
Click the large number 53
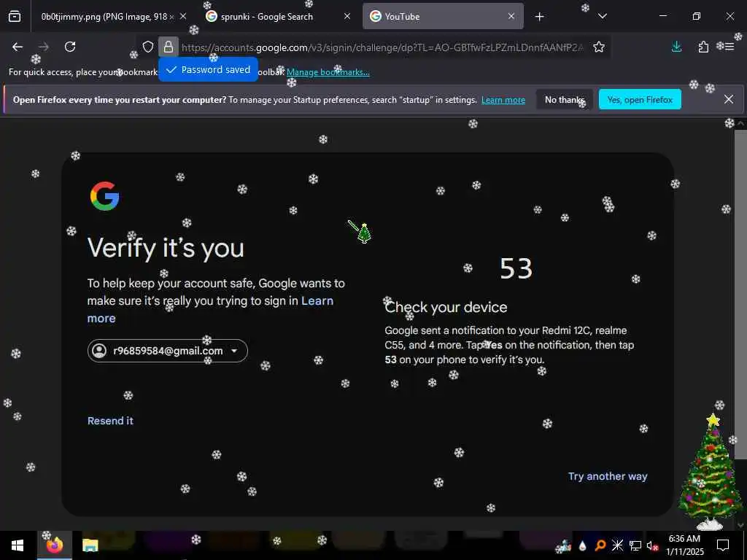(x=516, y=268)
